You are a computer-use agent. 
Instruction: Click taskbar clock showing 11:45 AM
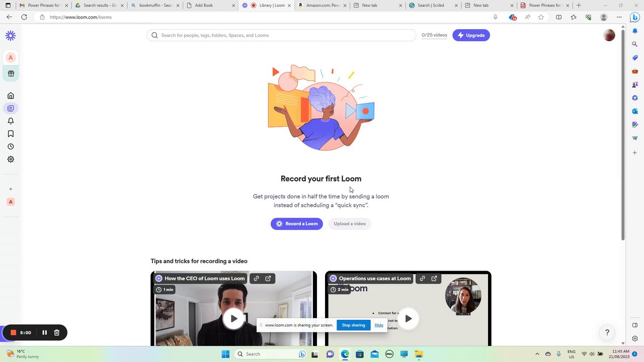coord(619,354)
